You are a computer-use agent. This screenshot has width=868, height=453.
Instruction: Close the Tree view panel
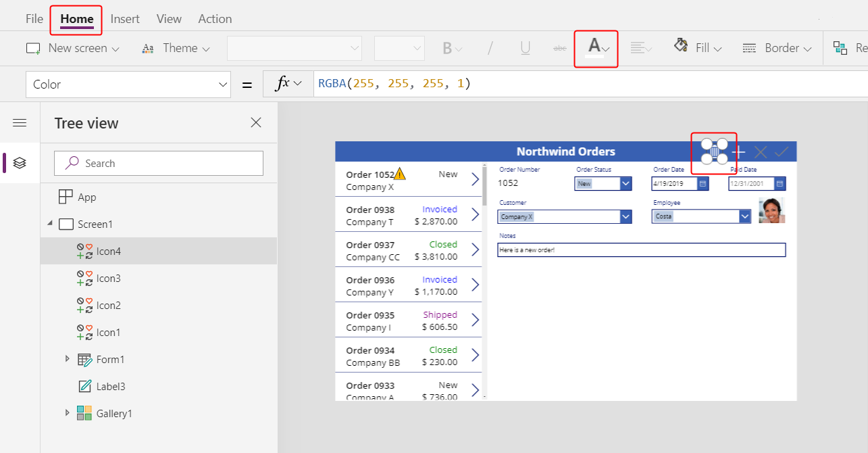coord(256,122)
